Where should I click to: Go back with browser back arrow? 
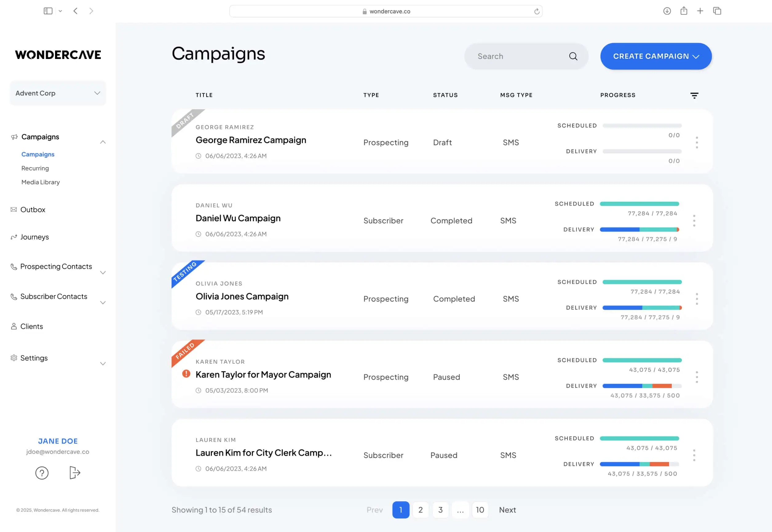coord(75,11)
